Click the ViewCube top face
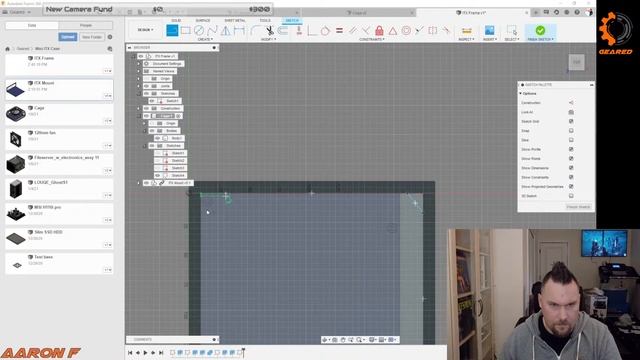 coord(576,62)
